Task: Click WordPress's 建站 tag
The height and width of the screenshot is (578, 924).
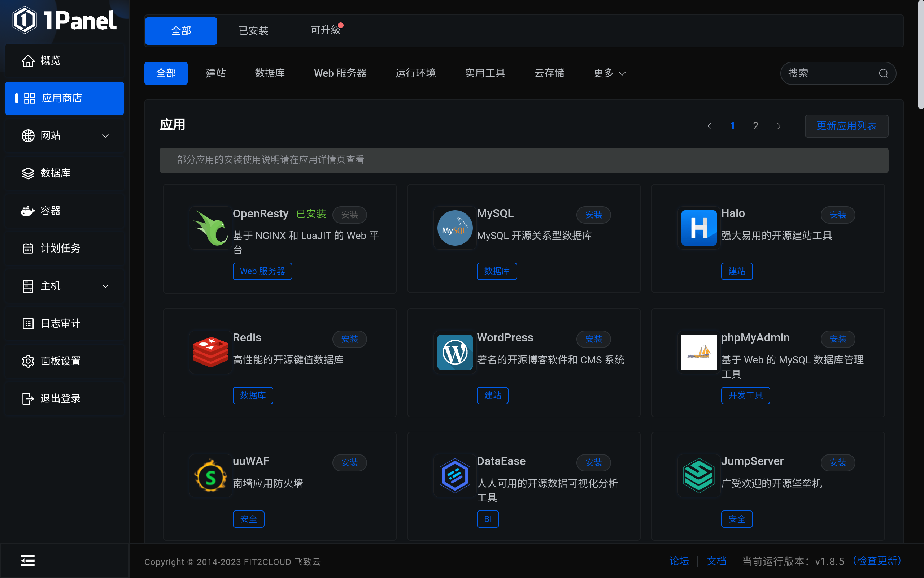Action: click(492, 395)
